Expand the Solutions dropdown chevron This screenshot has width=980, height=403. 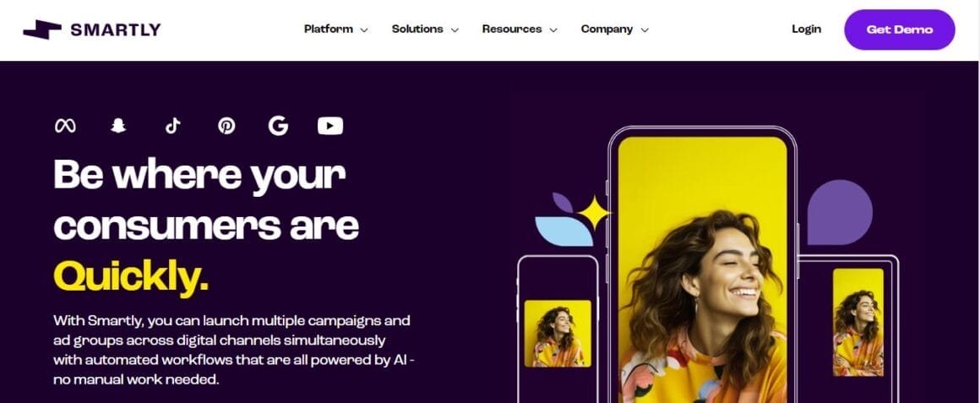click(455, 30)
